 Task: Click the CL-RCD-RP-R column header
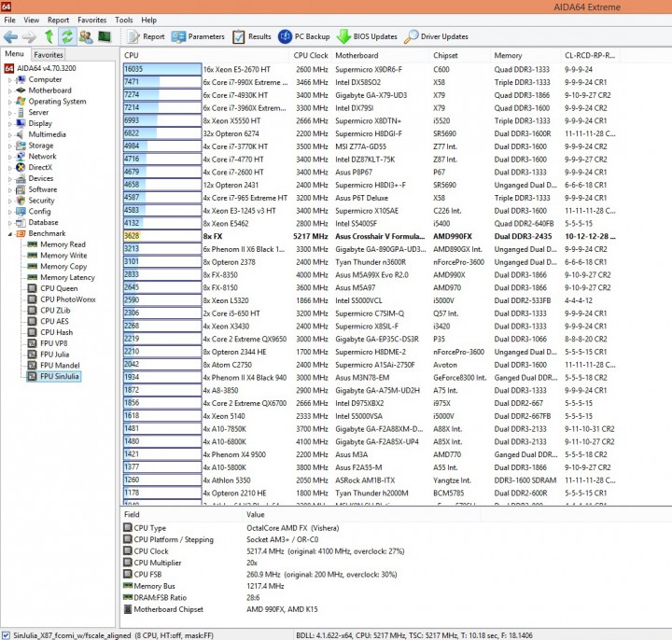pyautogui.click(x=590, y=55)
